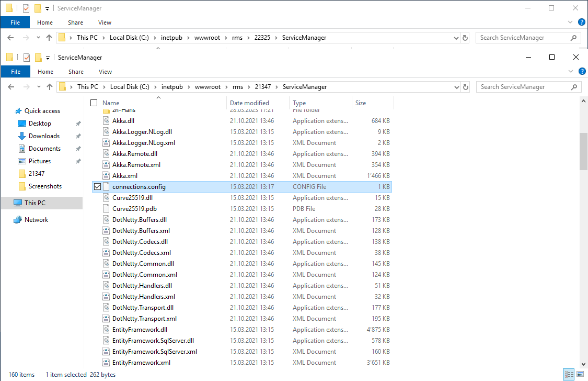Click the search magnifier in the front window

pyautogui.click(x=574, y=87)
